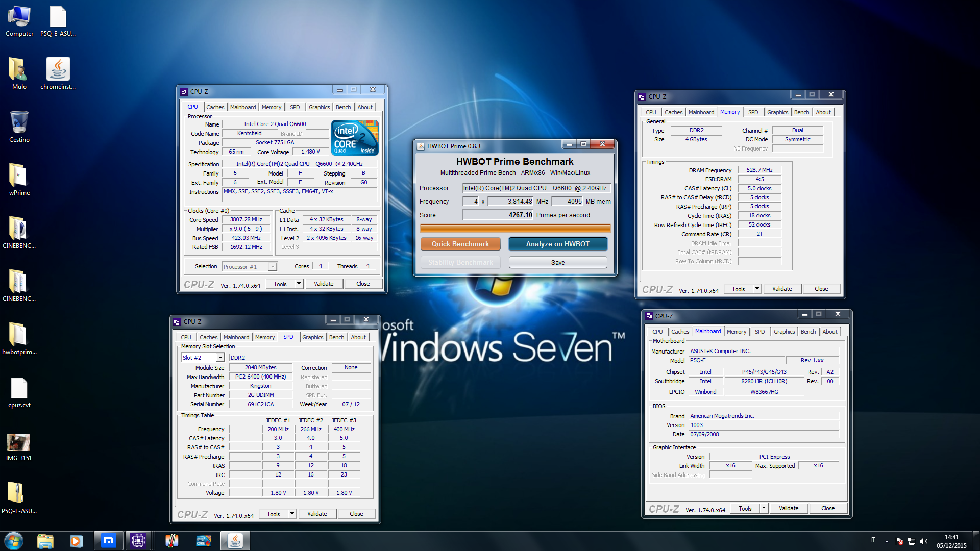Open the cpuz.cvf file icon
Viewport: 980px width, 551px height.
click(x=19, y=392)
